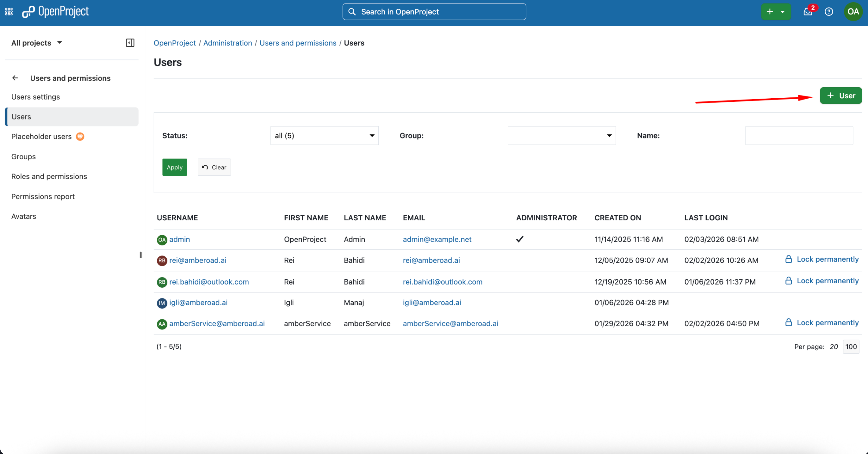Focus the Name filter input field
The height and width of the screenshot is (454, 868).
[799, 136]
